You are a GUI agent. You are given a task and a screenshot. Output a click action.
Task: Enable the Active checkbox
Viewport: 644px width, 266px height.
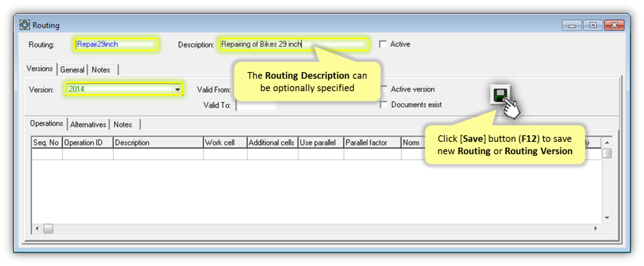tap(383, 44)
